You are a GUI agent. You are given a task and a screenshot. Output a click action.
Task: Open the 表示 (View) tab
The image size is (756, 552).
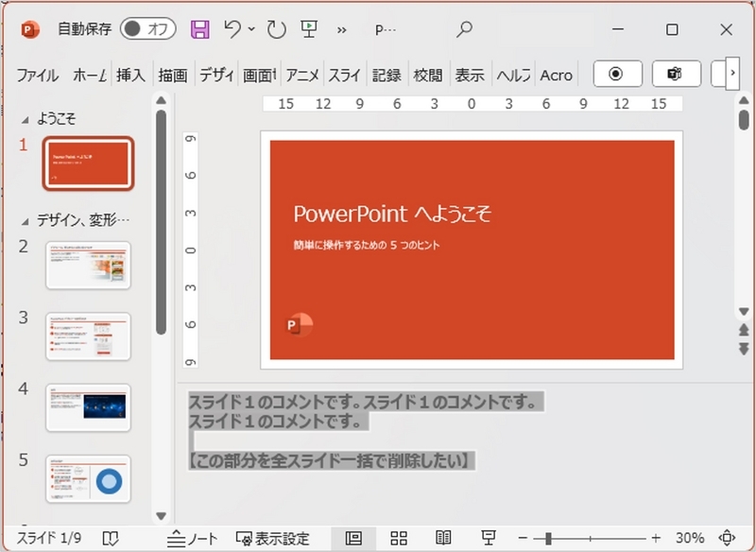[470, 76]
